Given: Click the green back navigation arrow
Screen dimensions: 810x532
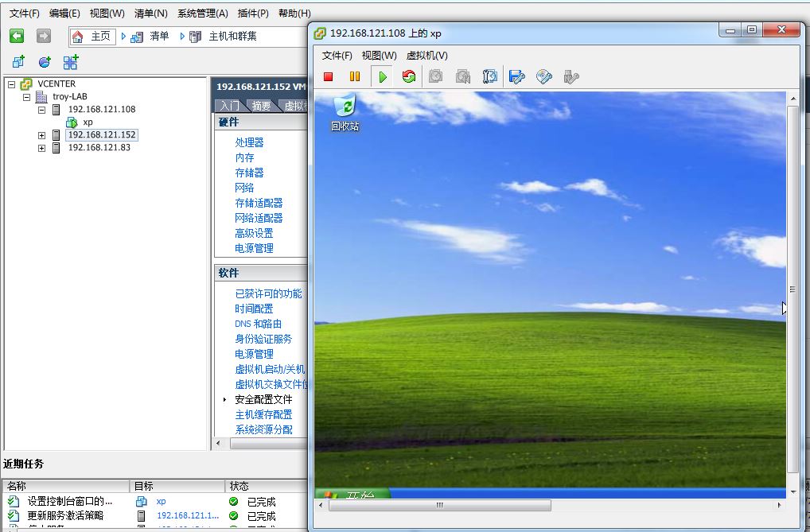Looking at the screenshot, I should click(17, 36).
